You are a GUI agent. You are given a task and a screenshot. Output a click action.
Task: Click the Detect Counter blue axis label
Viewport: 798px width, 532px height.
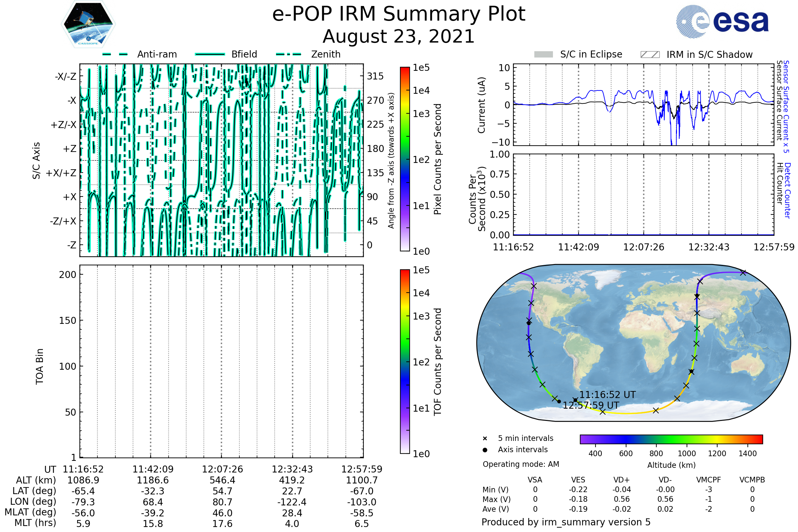pos(787,191)
